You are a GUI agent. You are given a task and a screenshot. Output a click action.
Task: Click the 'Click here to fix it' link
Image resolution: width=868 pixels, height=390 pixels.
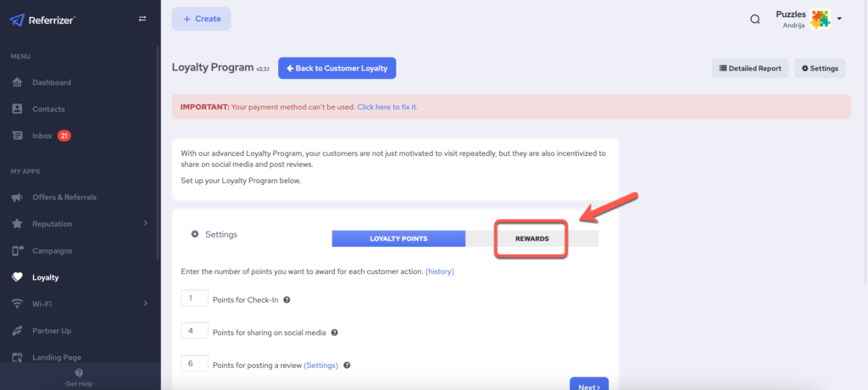pyautogui.click(x=387, y=107)
